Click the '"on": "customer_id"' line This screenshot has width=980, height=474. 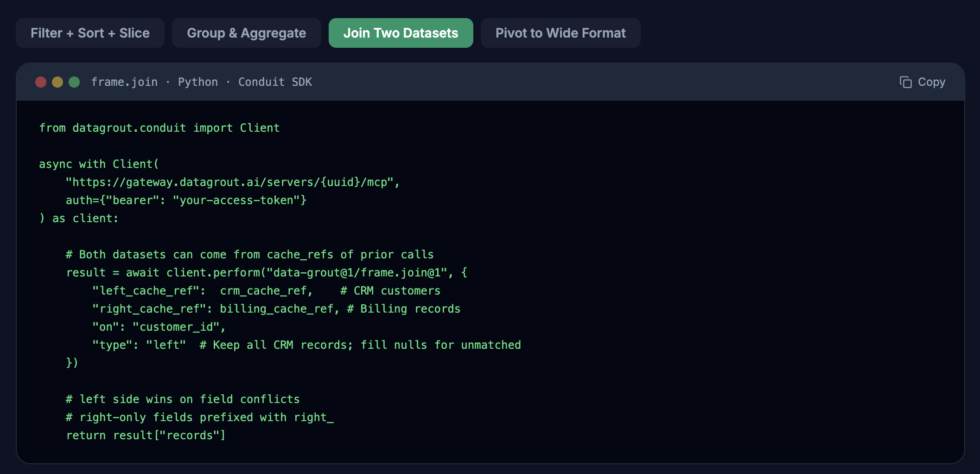[x=159, y=327]
